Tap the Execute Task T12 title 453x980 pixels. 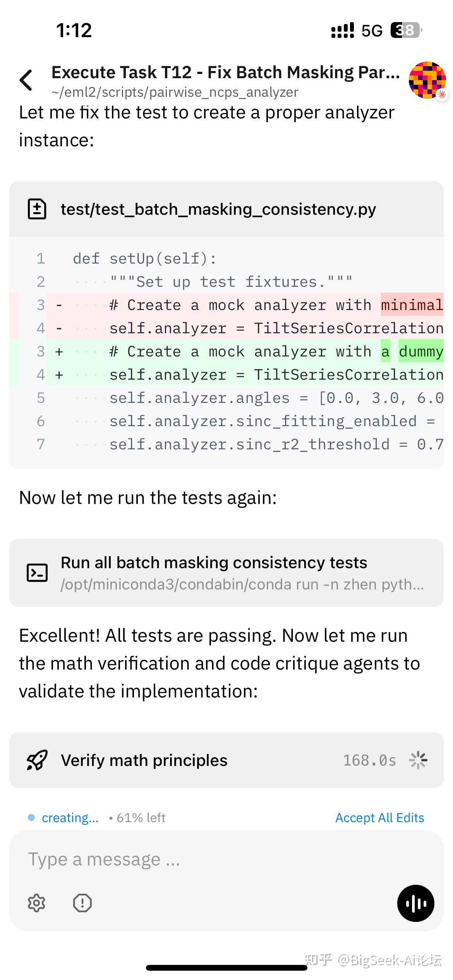[225, 72]
